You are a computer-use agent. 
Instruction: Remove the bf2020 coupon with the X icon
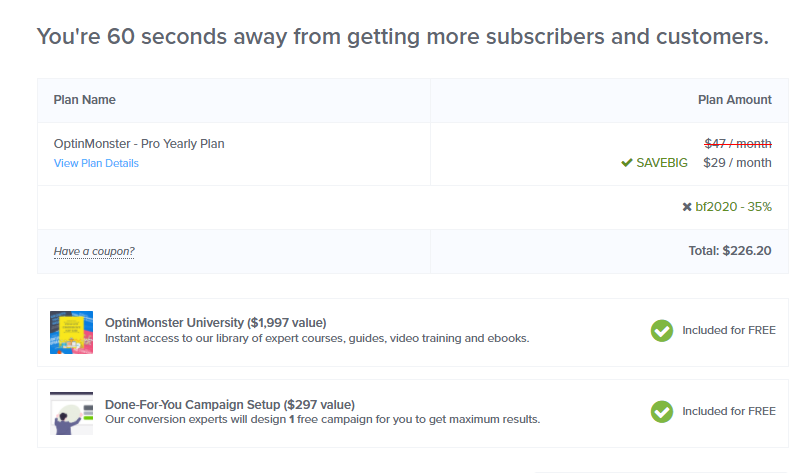687,207
